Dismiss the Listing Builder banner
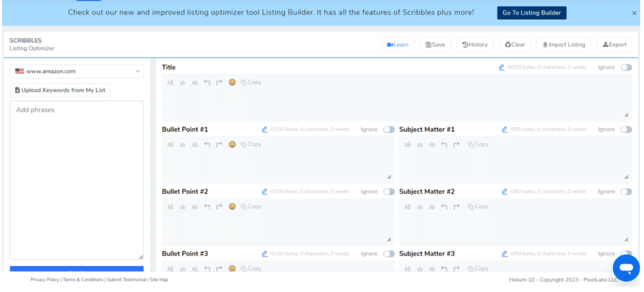This screenshot has height=292, width=644. [x=634, y=13]
